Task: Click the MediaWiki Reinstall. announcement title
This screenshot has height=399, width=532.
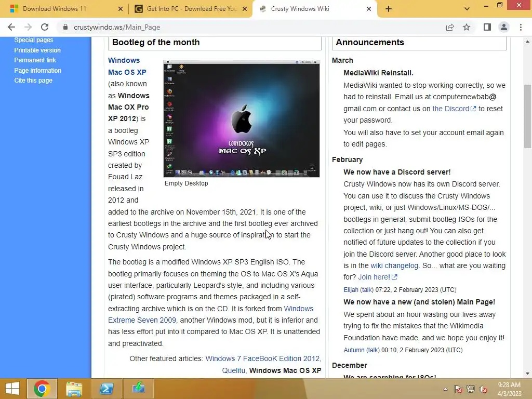Action: click(x=378, y=73)
